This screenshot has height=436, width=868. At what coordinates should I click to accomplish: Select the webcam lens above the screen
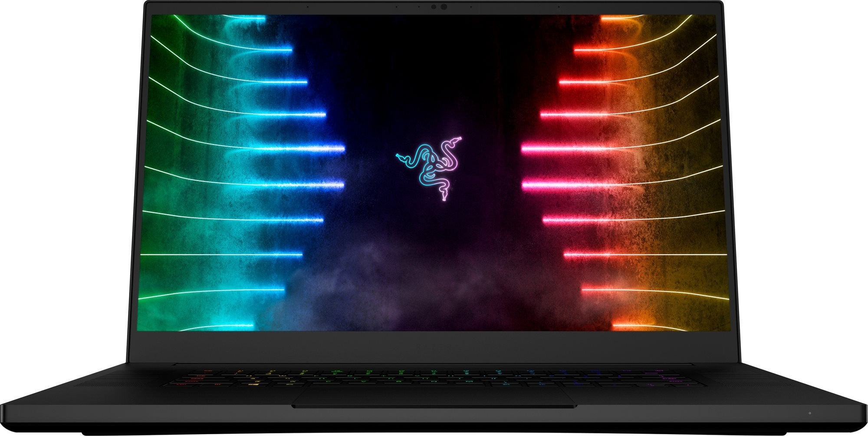444,7
